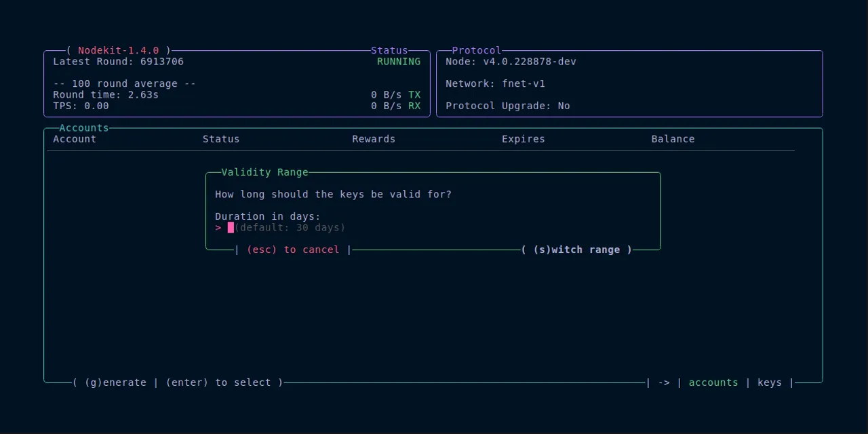
Task: Click the -> arrow in the footer
Action: 664,383
